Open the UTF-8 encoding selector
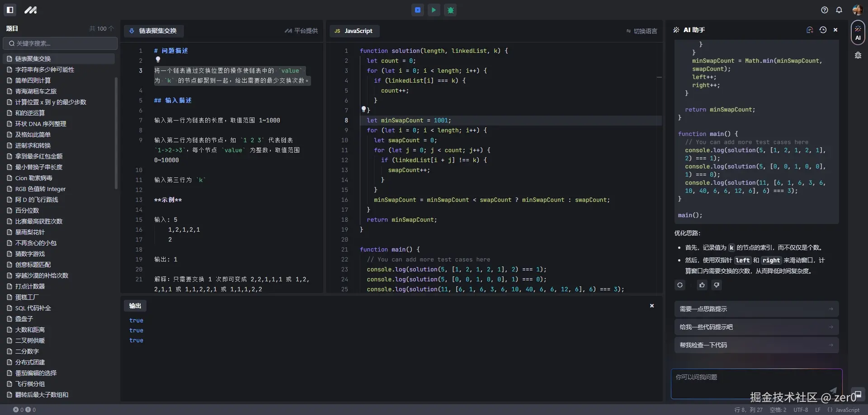 tap(801, 410)
